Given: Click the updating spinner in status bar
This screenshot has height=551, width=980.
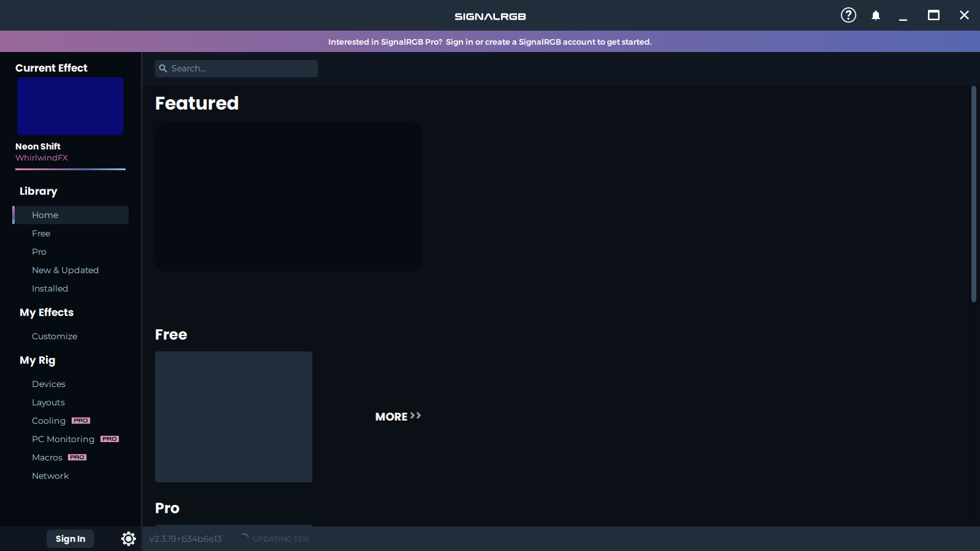Looking at the screenshot, I should click(x=245, y=538).
